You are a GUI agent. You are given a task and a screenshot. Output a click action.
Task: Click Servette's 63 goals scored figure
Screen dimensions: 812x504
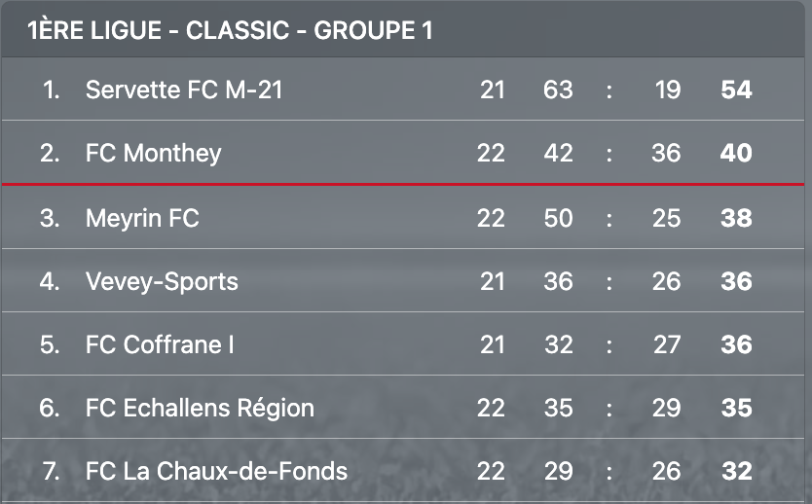pos(558,90)
